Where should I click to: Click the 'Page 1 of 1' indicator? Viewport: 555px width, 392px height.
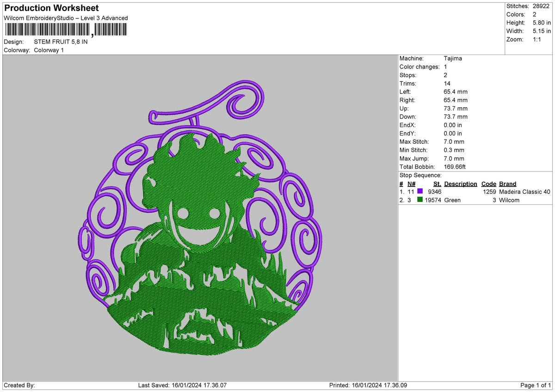pyautogui.click(x=536, y=386)
